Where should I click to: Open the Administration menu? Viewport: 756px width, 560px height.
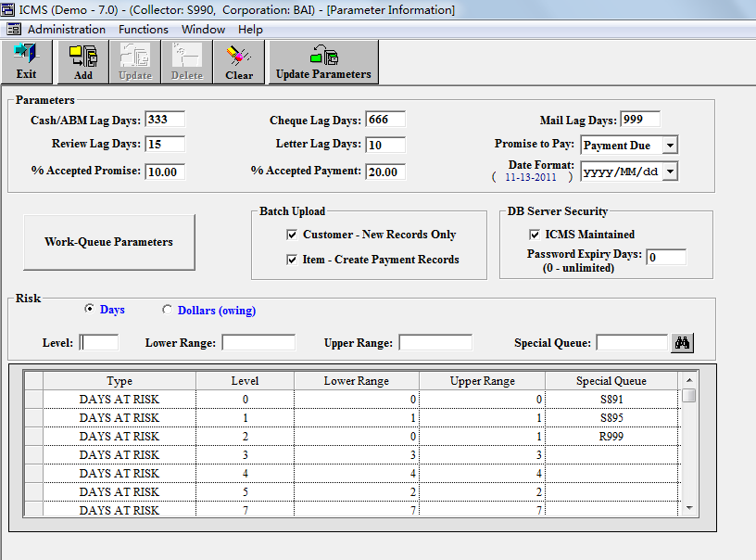coord(67,30)
